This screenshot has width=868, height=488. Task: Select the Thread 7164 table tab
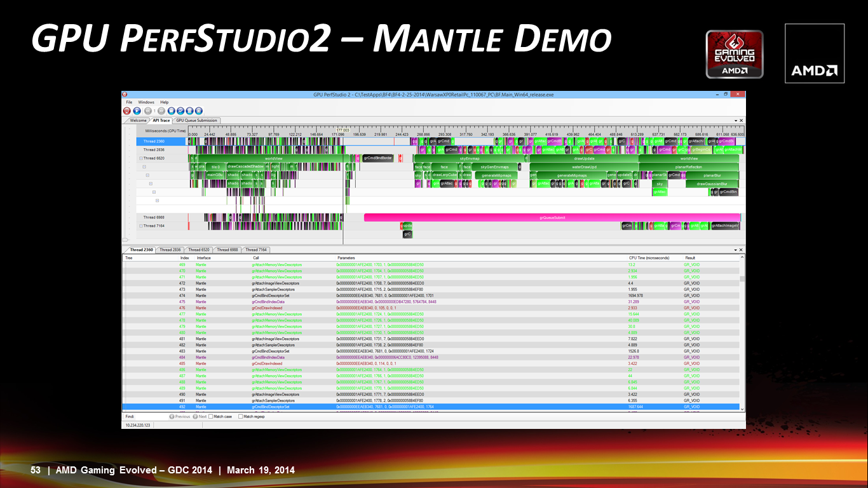point(255,250)
